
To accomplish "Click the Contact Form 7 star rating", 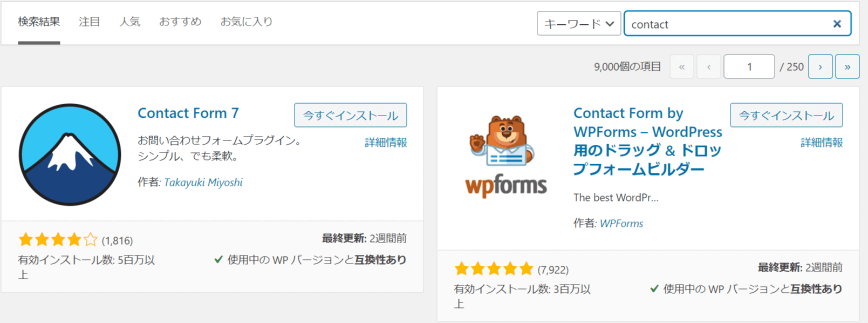I will click(58, 239).
